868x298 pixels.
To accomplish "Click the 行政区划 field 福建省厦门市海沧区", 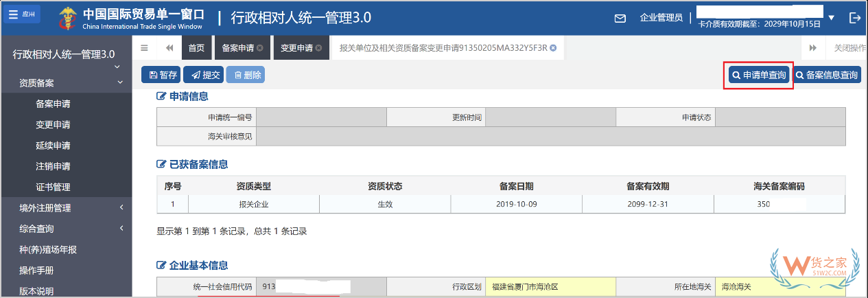I will click(x=550, y=287).
